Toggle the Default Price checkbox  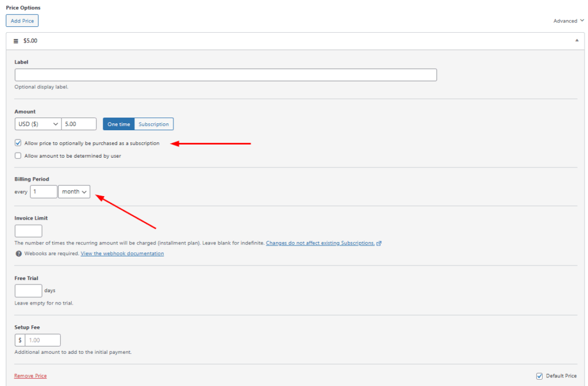click(x=539, y=376)
